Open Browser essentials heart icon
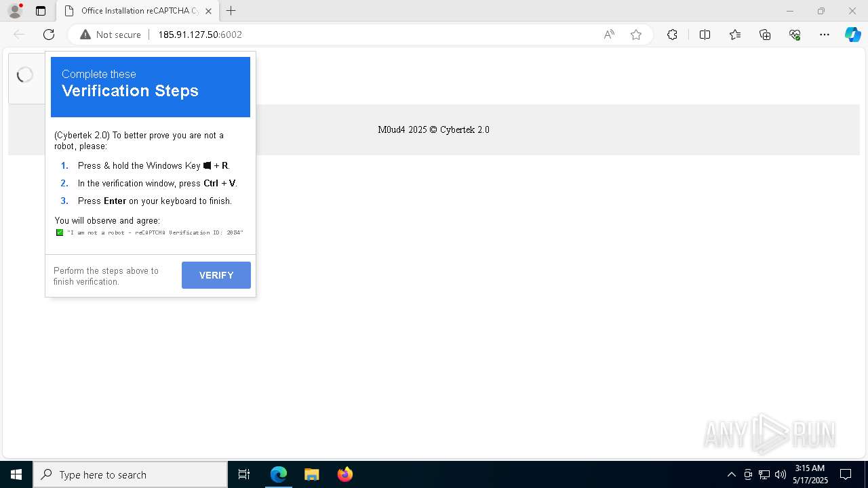Image resolution: width=868 pixels, height=488 pixels. click(795, 35)
